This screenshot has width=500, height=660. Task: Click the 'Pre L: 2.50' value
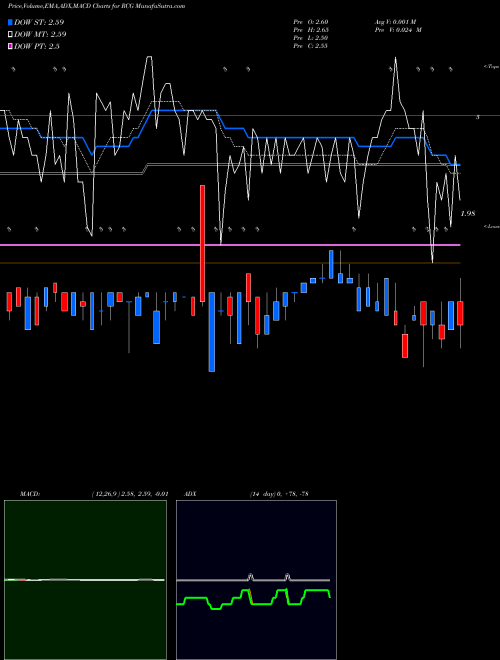[x=311, y=38]
